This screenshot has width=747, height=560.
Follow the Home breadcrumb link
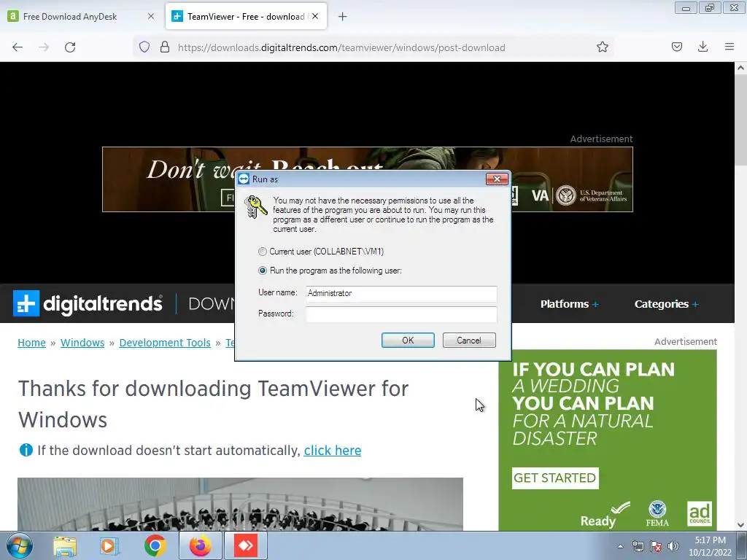pos(31,343)
